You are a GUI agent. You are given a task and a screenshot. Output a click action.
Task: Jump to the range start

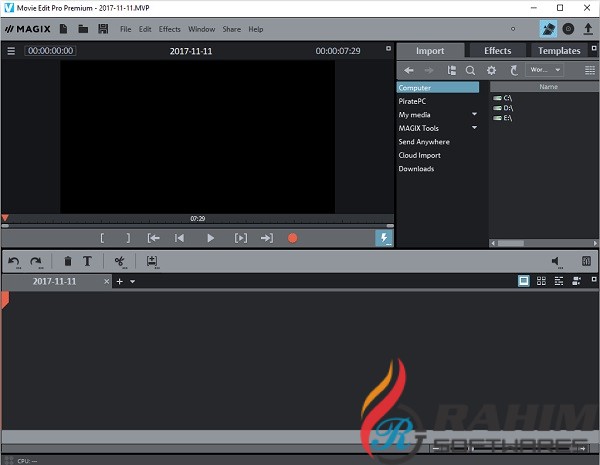(x=153, y=238)
